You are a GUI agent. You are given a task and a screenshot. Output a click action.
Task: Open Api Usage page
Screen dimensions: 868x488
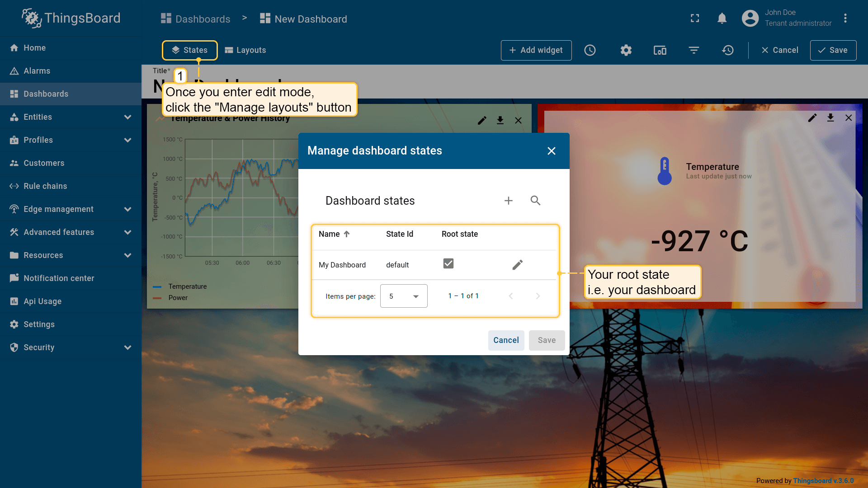(x=71, y=301)
